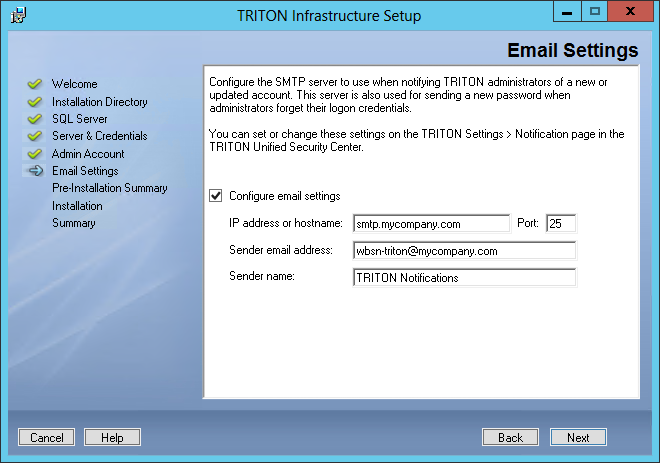Image resolution: width=660 pixels, height=463 pixels.
Task: Click the Configure email settings label
Action: coord(285,196)
